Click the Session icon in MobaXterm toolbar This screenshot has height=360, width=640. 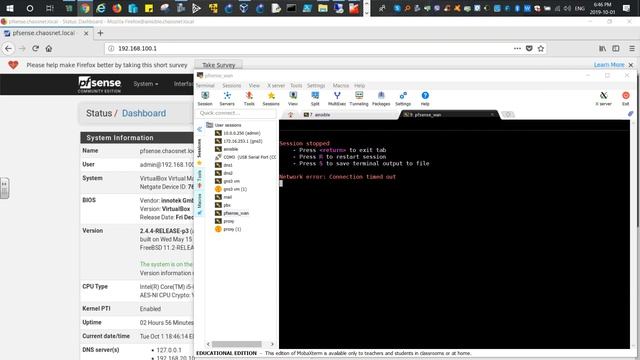click(205, 98)
